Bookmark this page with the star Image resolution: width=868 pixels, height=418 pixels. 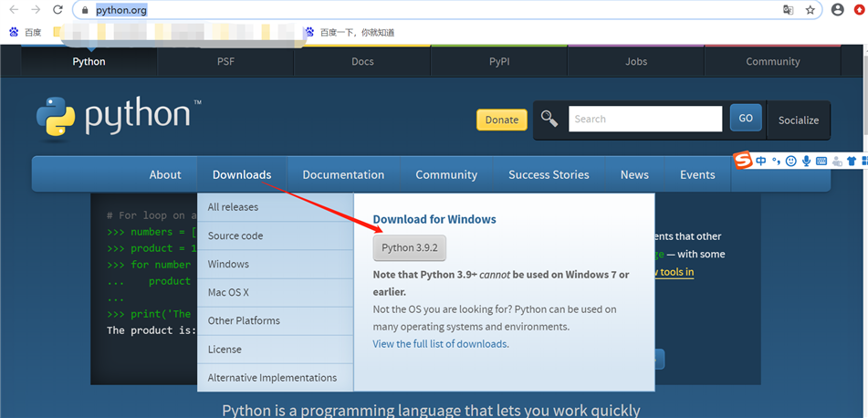click(x=810, y=9)
